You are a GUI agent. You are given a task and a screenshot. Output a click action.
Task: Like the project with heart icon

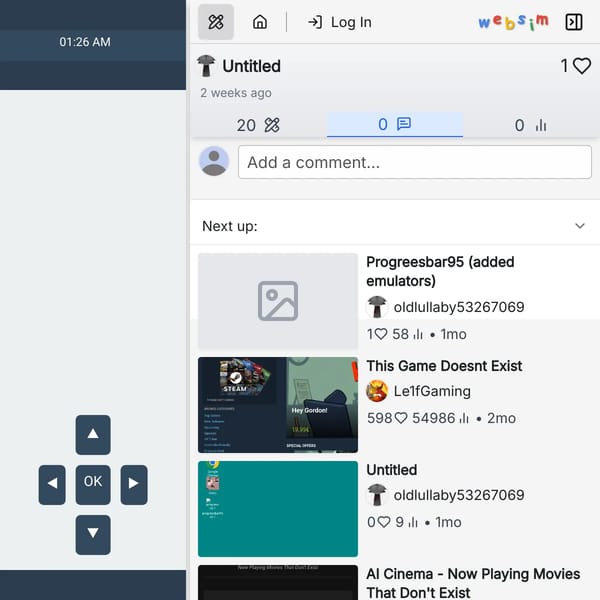582,66
